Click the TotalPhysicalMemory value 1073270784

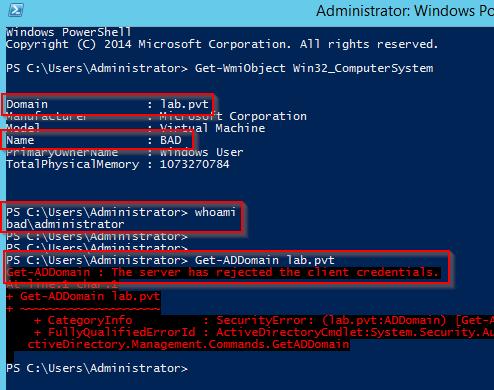click(195, 164)
